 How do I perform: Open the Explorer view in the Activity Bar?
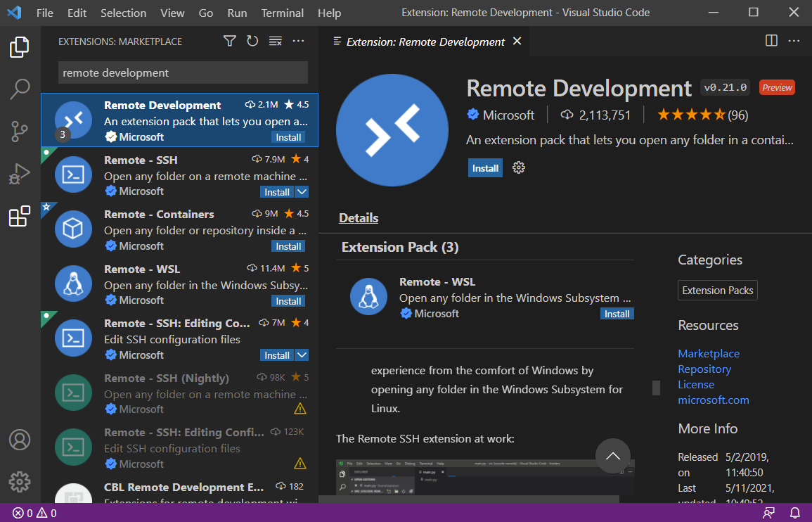pyautogui.click(x=19, y=47)
